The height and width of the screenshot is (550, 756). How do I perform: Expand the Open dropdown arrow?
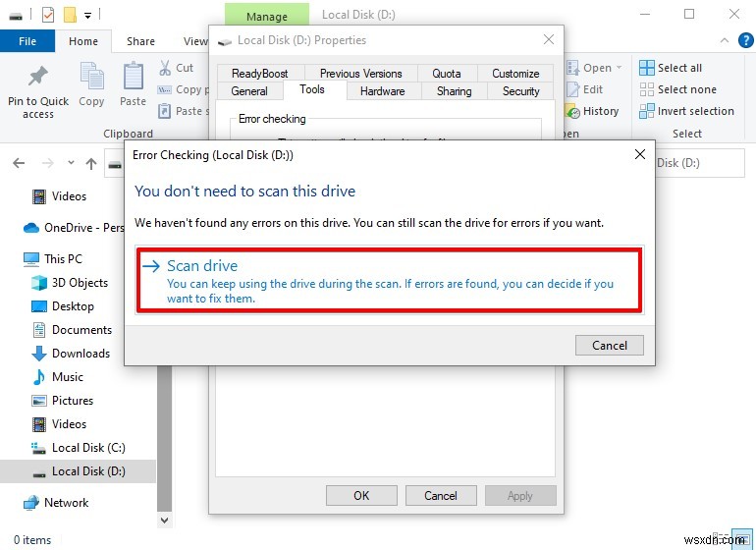click(x=620, y=68)
